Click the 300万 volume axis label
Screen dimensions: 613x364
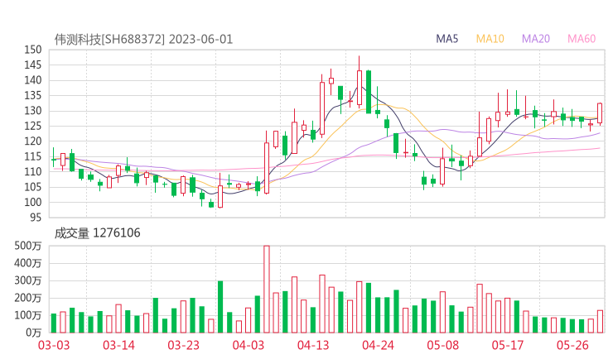[28, 280]
